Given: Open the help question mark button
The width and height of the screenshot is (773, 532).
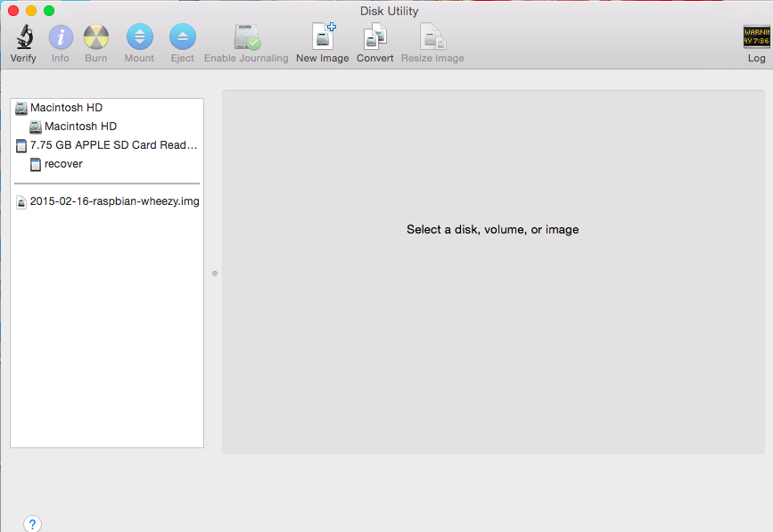Looking at the screenshot, I should click(32, 524).
